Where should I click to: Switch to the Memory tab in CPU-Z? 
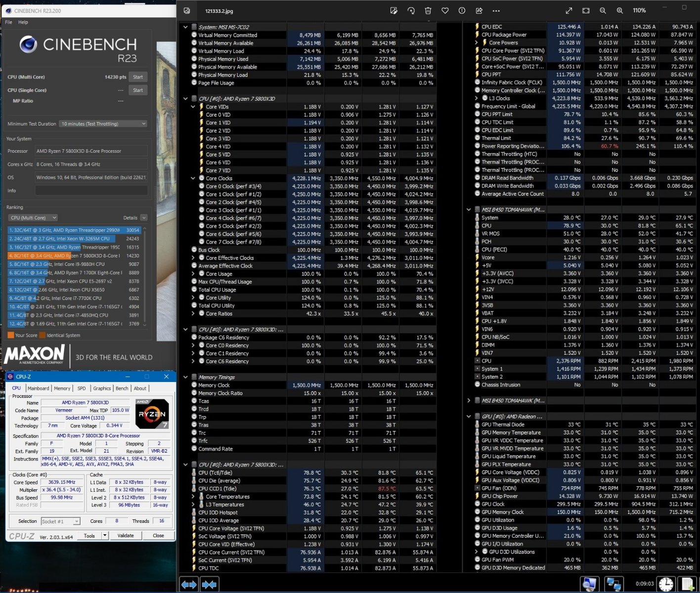pyautogui.click(x=62, y=388)
